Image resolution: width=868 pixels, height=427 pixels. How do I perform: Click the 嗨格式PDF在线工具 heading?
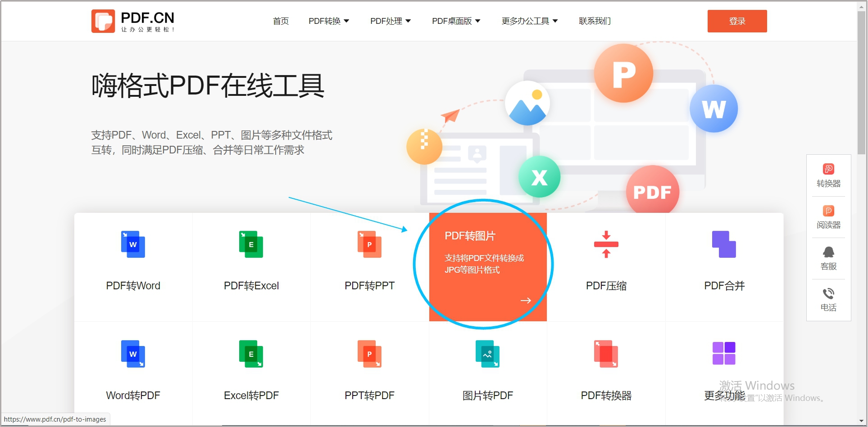click(x=208, y=85)
